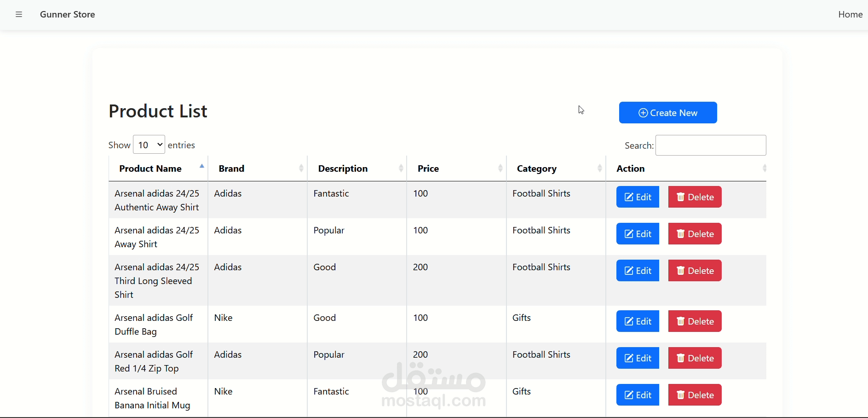Click the plus icon in Create New
This screenshot has height=418, width=868.
click(643, 113)
